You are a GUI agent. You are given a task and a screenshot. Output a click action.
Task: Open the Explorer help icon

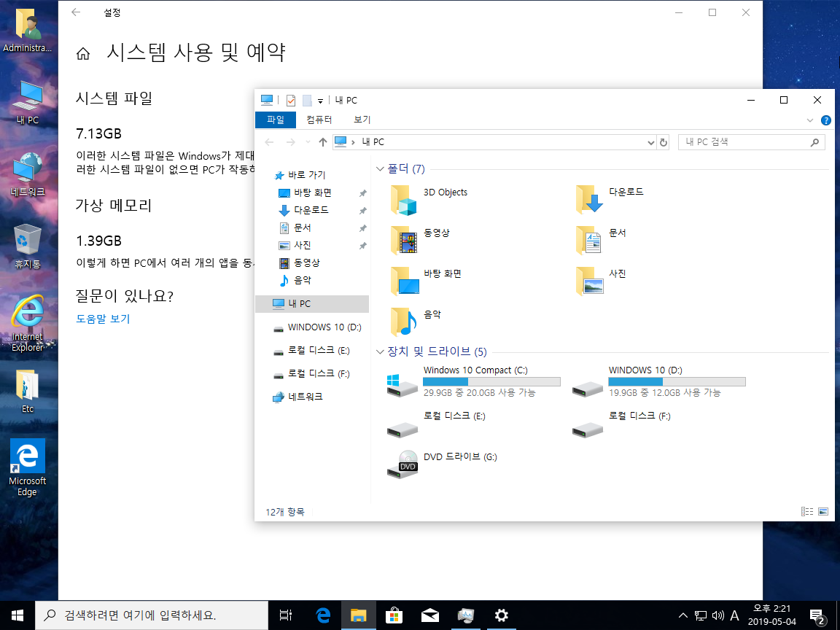point(826,120)
